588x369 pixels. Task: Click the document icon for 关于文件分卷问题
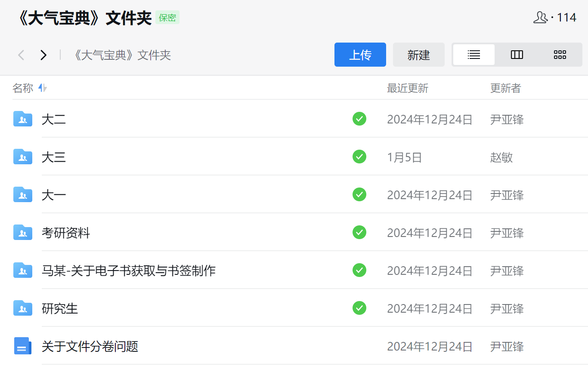coord(22,346)
